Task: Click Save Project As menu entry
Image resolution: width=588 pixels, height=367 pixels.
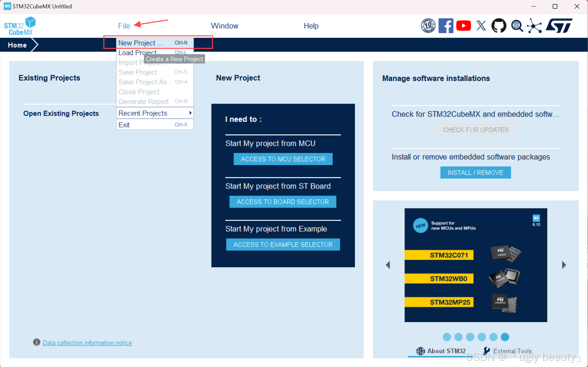Action: [x=155, y=82]
